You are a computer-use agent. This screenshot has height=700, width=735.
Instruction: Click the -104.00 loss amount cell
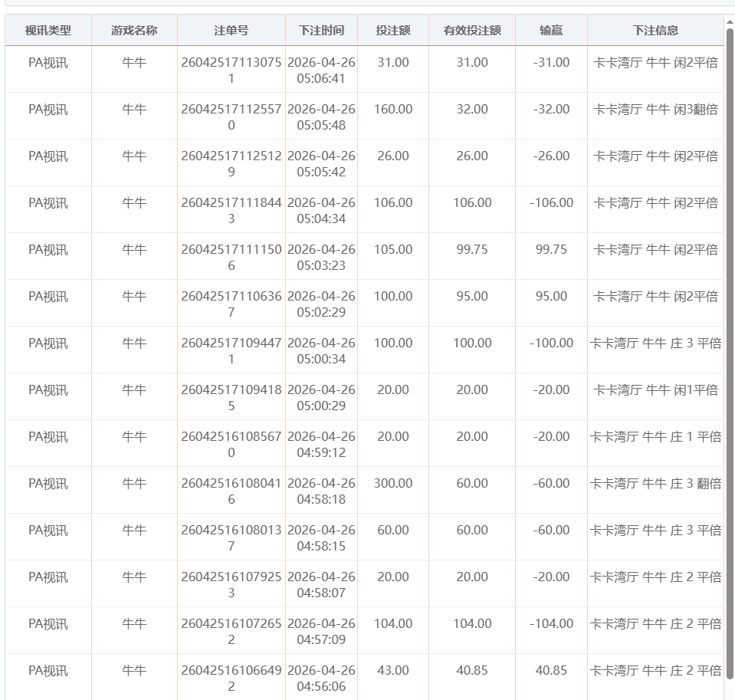coord(551,624)
